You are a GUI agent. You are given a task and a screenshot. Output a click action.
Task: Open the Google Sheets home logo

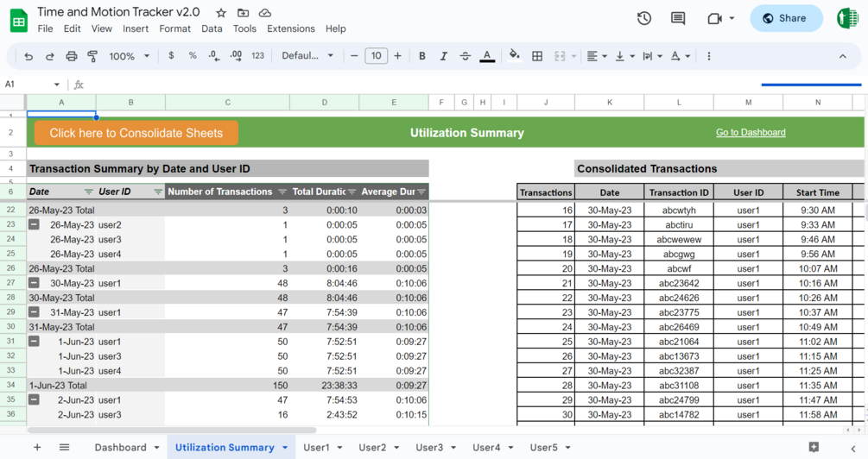(19, 21)
